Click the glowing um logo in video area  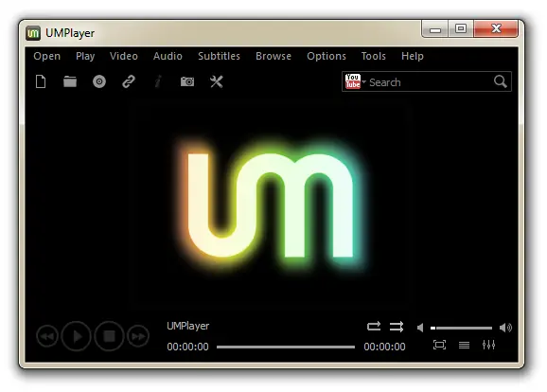coord(271,206)
